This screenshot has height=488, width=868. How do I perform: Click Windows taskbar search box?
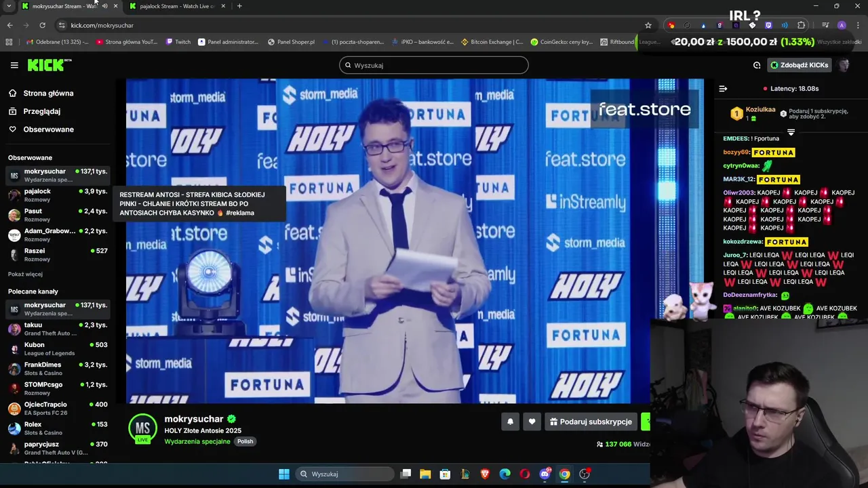[x=345, y=474]
